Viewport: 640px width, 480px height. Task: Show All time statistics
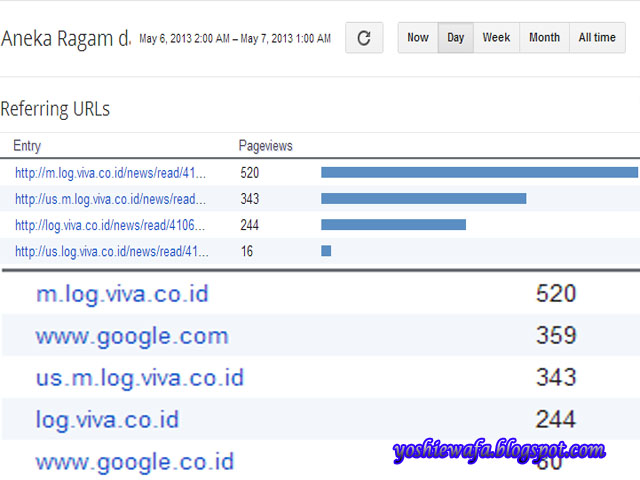tap(597, 38)
